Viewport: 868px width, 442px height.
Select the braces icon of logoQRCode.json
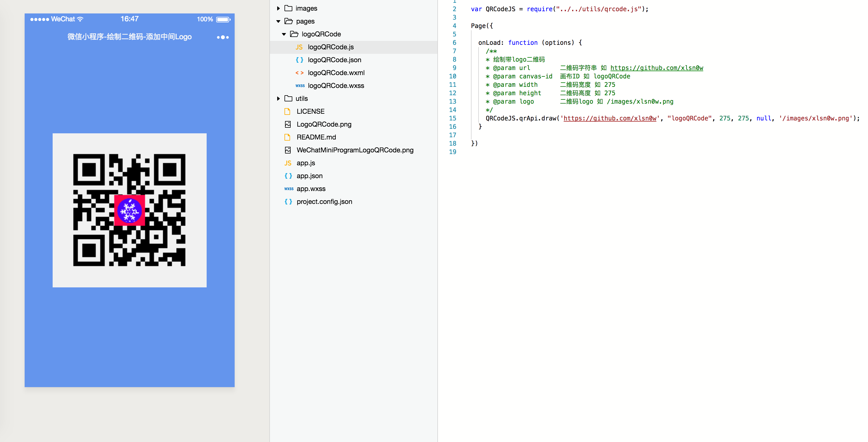tap(299, 60)
